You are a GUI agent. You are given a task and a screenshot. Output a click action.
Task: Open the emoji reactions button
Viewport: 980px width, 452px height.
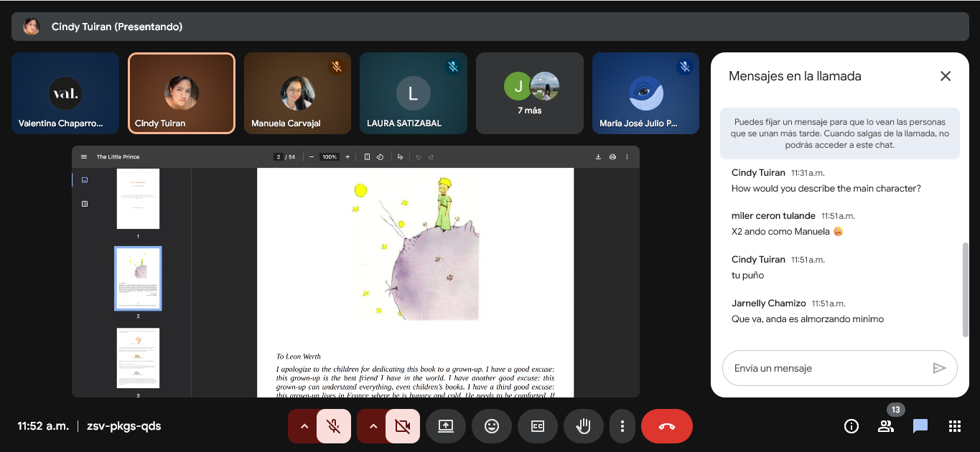pyautogui.click(x=492, y=426)
